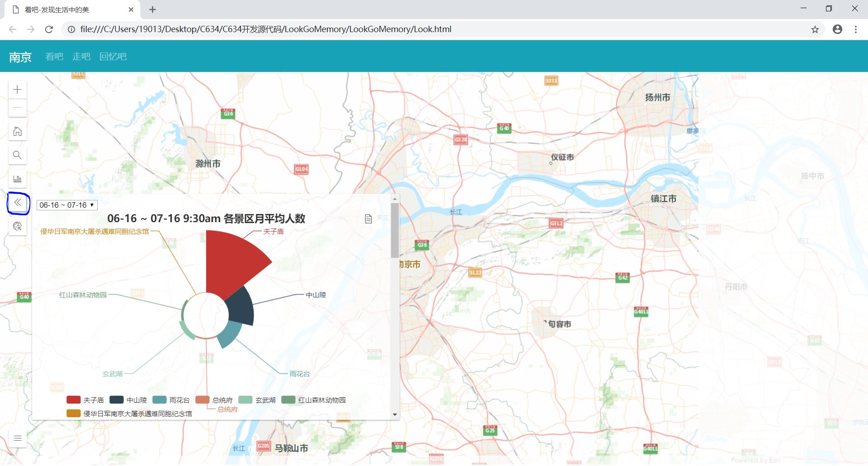This screenshot has width=868, height=466.
Task: Click 扬州市 label on the map
Action: pos(657,97)
